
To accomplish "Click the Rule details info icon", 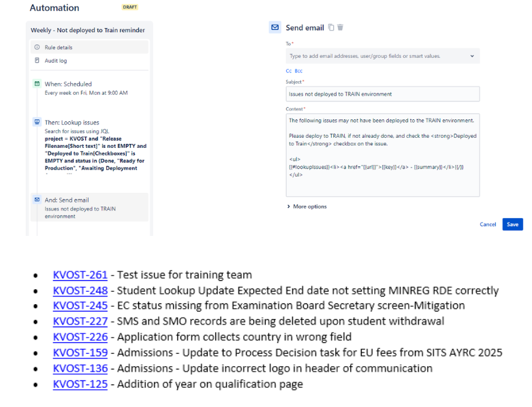I will [37, 47].
